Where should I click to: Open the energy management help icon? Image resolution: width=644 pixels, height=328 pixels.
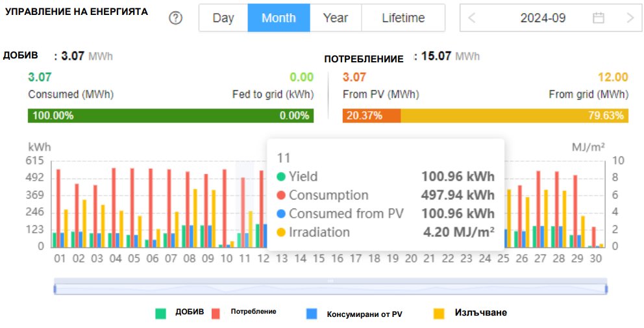click(176, 18)
